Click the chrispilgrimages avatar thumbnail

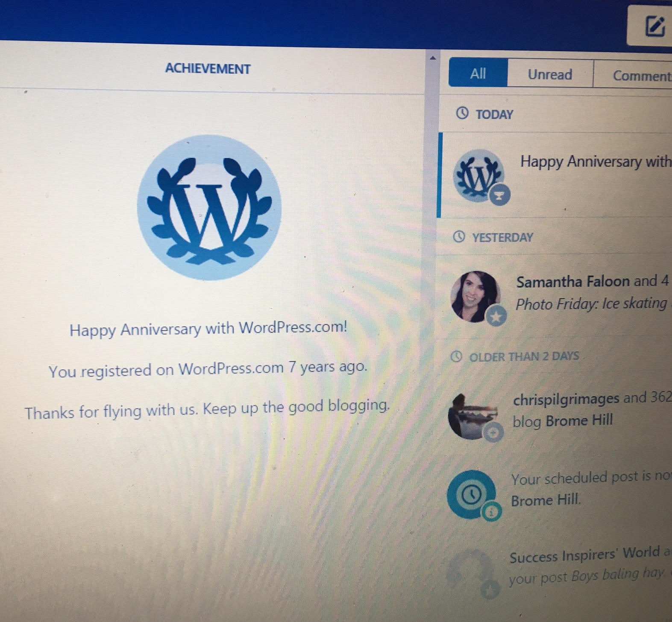[x=473, y=415]
